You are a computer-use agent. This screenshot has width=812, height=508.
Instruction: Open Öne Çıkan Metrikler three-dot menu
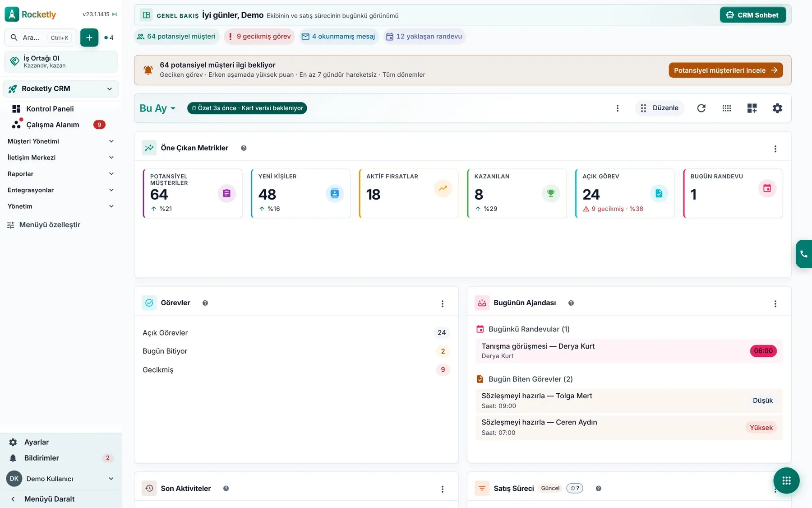tap(775, 149)
